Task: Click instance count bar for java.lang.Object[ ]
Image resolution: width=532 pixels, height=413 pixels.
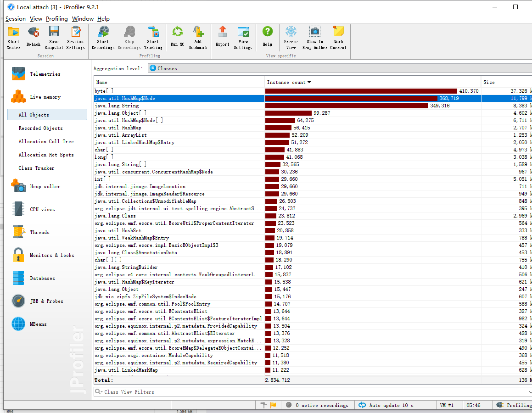Action: tap(288, 113)
